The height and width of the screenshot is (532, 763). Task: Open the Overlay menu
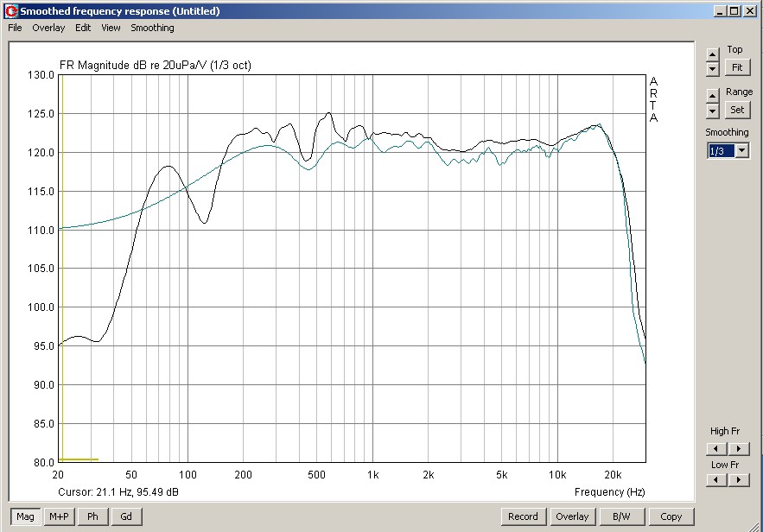pos(48,28)
